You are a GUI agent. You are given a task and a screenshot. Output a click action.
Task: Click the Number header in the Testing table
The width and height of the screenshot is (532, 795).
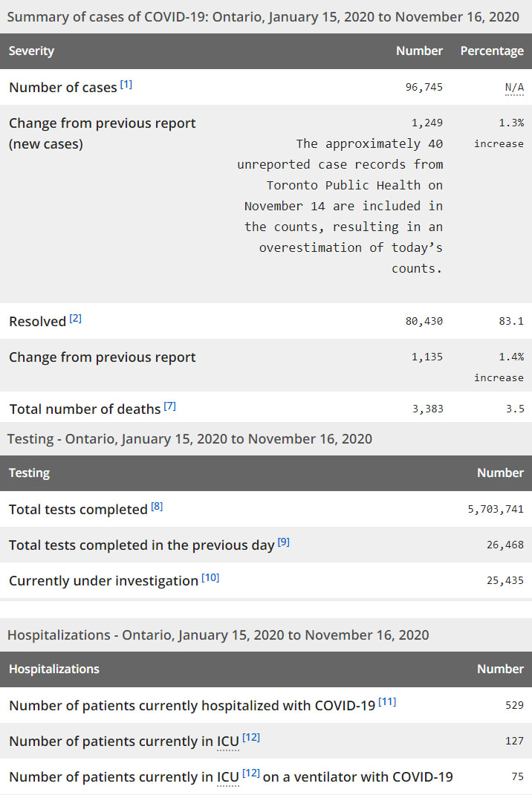(x=500, y=473)
